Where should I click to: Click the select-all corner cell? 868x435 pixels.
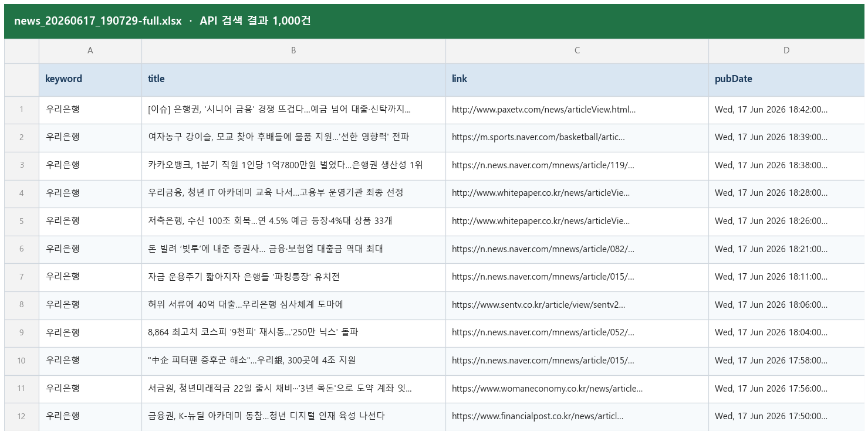[22, 51]
